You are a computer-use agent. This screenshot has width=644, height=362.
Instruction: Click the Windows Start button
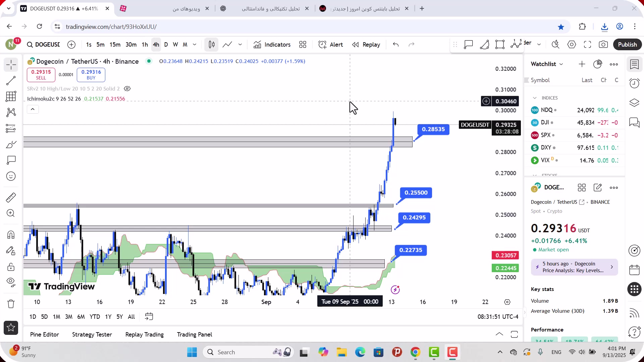click(192, 352)
